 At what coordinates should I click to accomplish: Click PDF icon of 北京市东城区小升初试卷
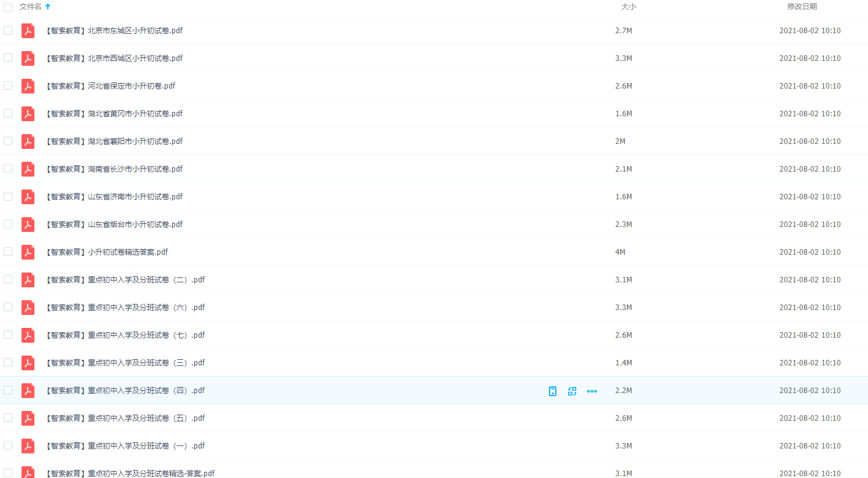pyautogui.click(x=28, y=31)
